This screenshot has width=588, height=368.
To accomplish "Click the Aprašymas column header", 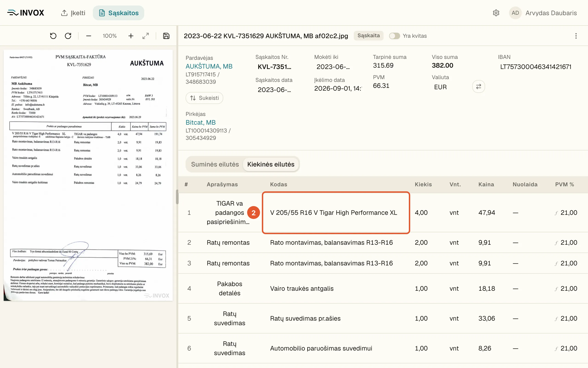I will (222, 184).
